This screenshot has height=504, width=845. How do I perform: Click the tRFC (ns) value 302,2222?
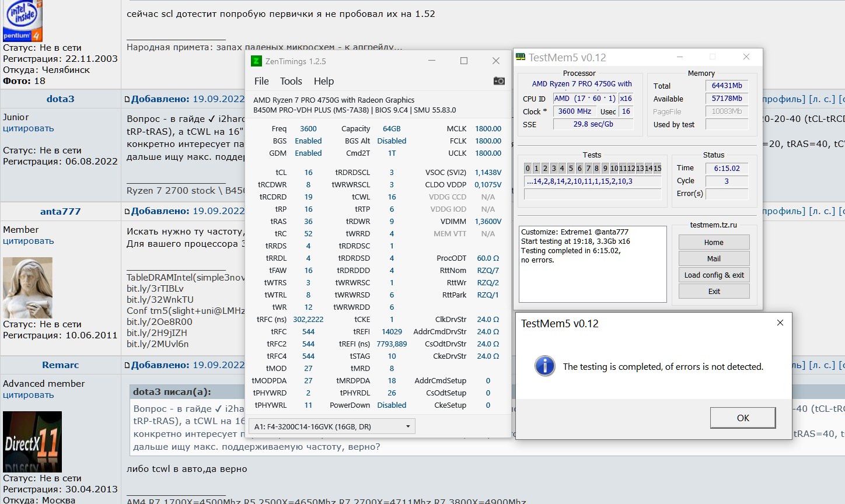(x=308, y=319)
